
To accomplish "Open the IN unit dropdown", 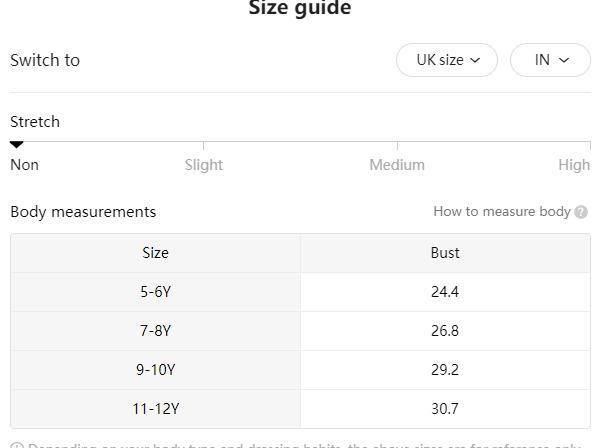I will (x=550, y=60).
